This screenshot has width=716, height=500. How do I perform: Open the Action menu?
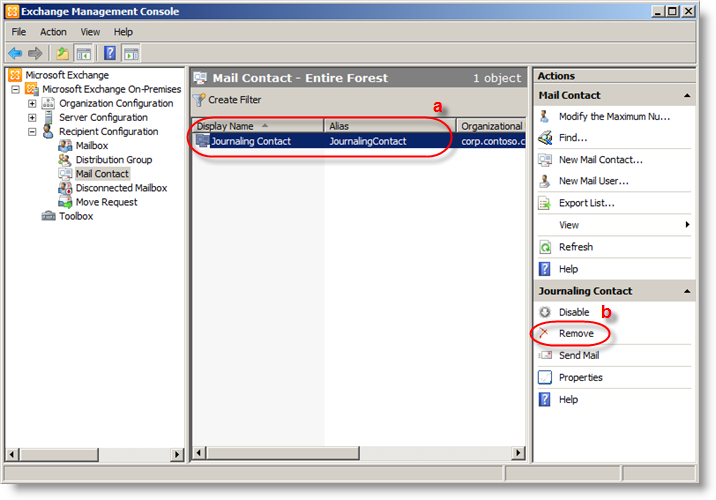pyautogui.click(x=53, y=32)
